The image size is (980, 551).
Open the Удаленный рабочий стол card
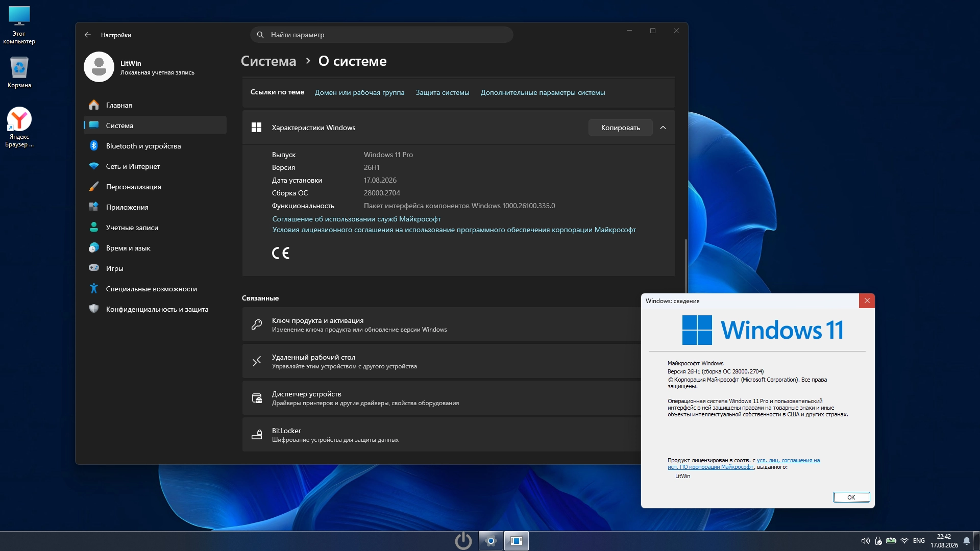coord(442,361)
